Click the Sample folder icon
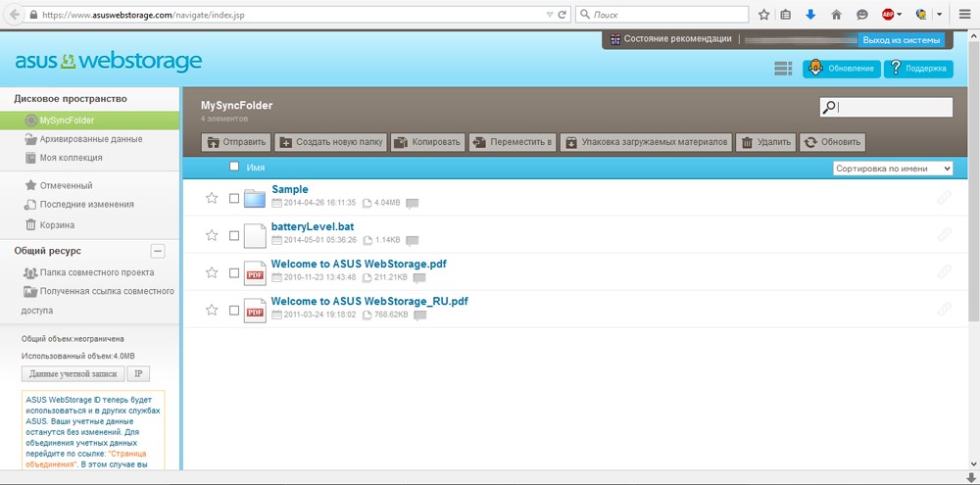 [x=255, y=198]
